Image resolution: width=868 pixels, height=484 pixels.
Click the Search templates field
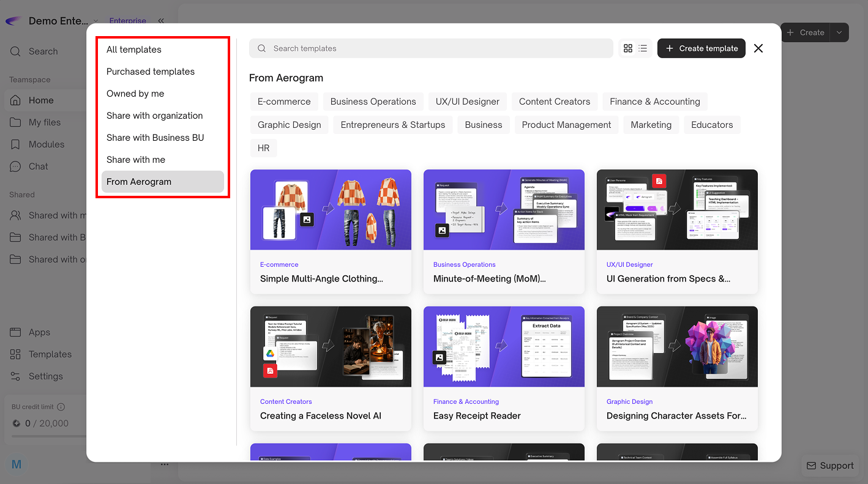[431, 48]
